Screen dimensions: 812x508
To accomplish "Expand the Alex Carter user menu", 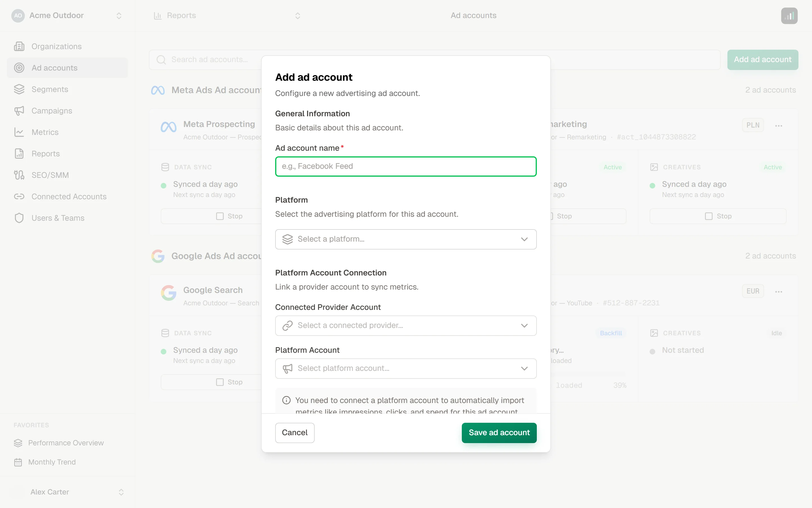I will (121, 492).
